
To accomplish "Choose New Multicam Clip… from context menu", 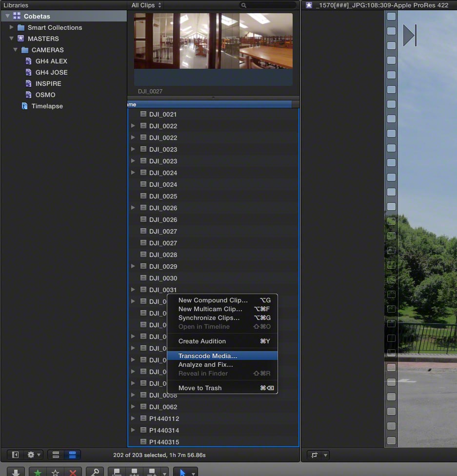I will click(x=222, y=309).
